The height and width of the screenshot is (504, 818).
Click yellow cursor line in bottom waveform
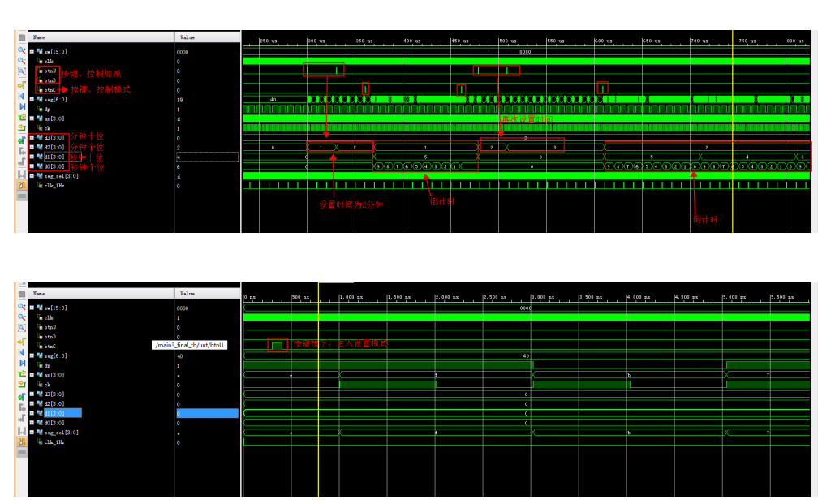[x=319, y=390]
